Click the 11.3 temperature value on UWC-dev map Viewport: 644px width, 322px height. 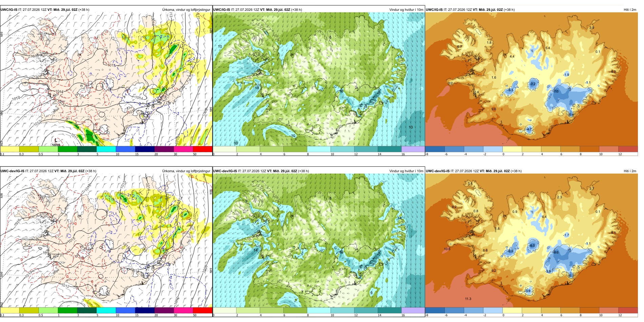(x=468, y=299)
